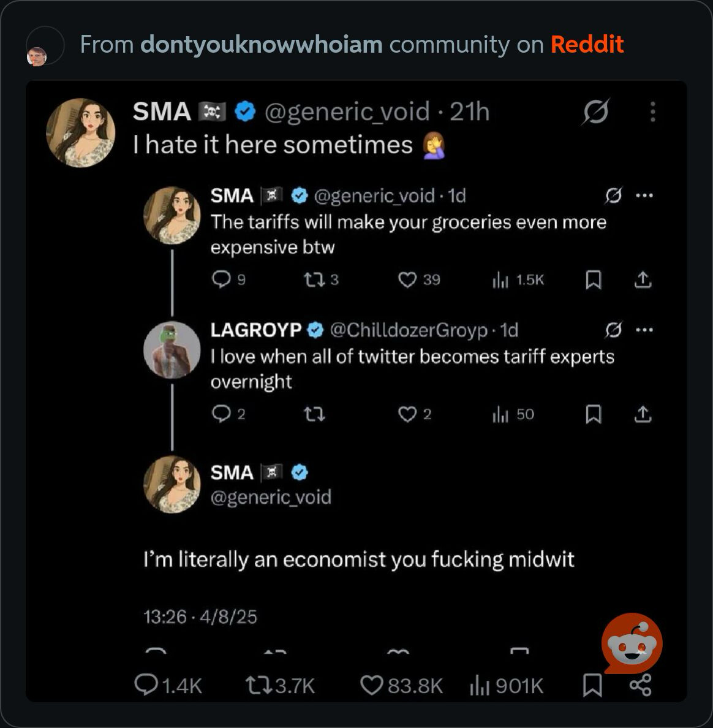Click the orange Reddit link in the header
Screen dimensions: 713x728
point(587,45)
